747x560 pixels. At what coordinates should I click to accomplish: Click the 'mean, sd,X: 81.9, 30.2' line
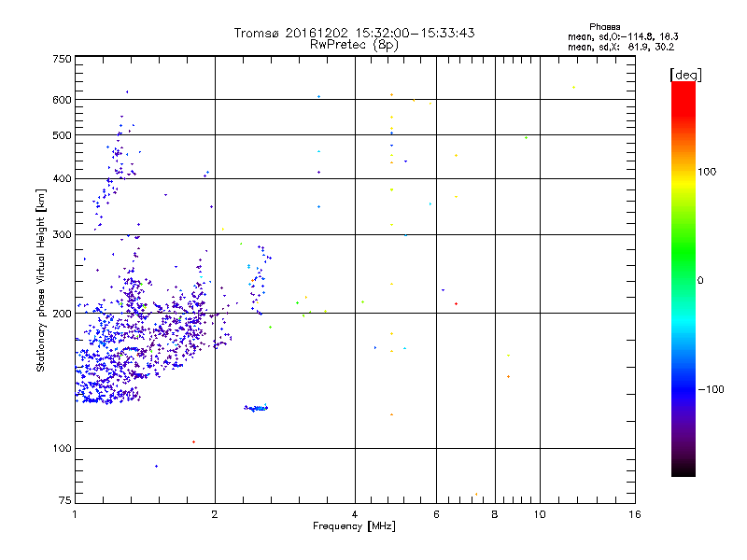pyautogui.click(x=621, y=48)
